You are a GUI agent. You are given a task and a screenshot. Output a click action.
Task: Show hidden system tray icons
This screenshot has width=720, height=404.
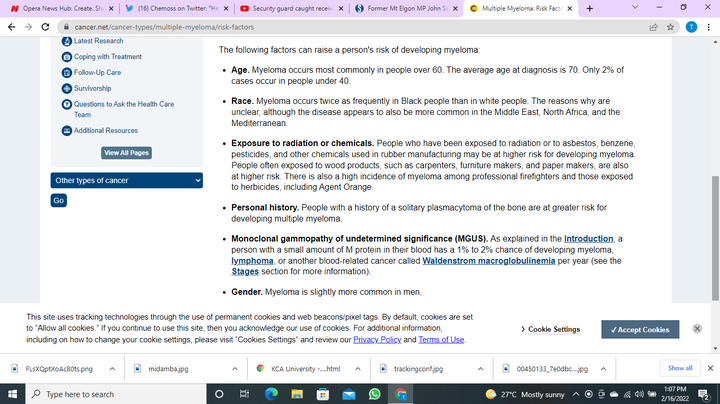pos(576,394)
